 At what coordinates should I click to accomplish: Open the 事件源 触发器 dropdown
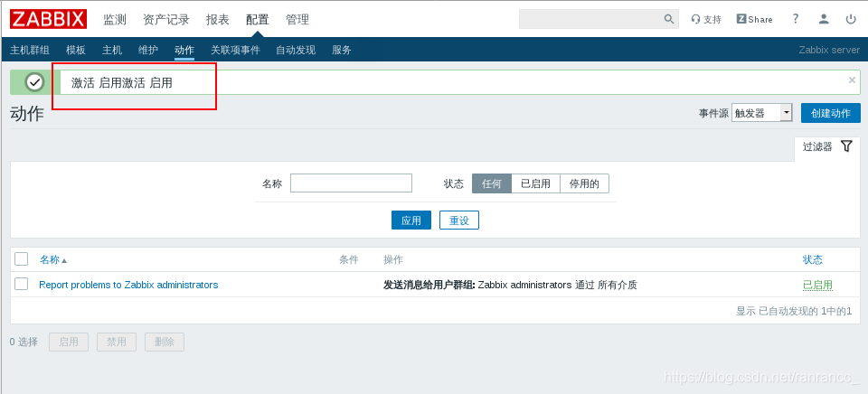tap(762, 113)
